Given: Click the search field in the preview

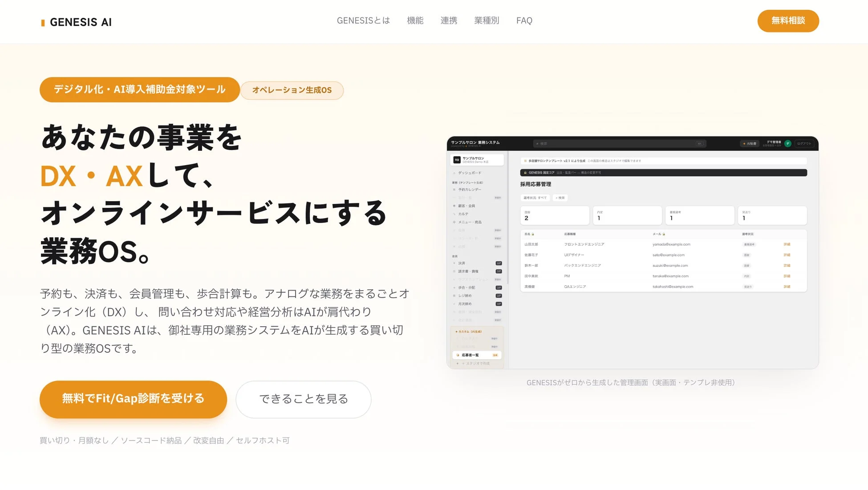Looking at the screenshot, I should [619, 144].
